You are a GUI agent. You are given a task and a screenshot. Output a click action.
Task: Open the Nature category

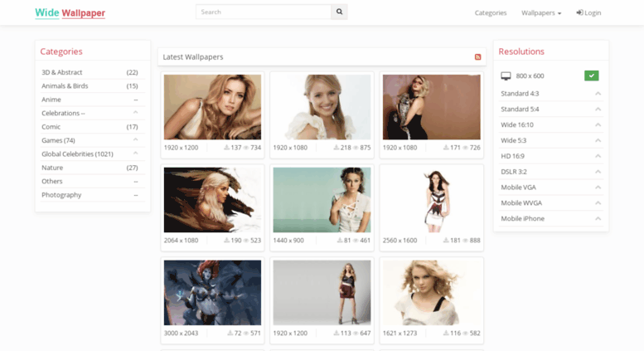52,168
